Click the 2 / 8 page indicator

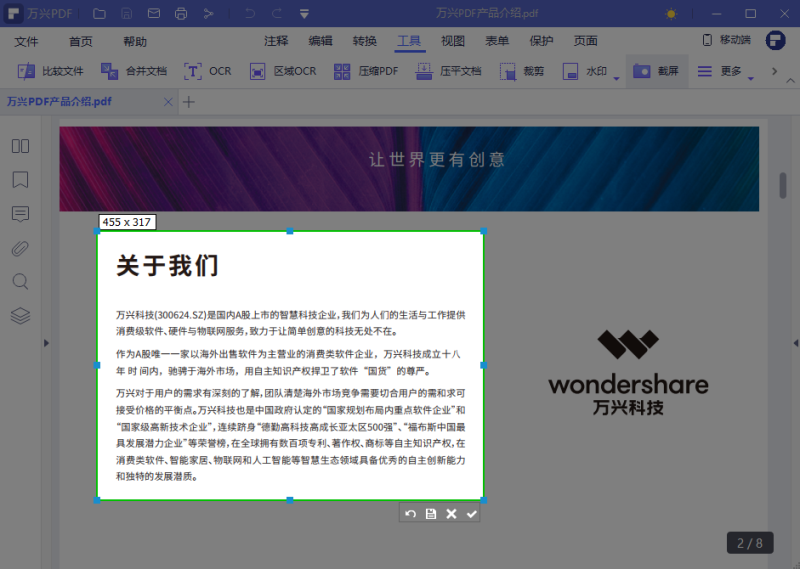pyautogui.click(x=749, y=543)
